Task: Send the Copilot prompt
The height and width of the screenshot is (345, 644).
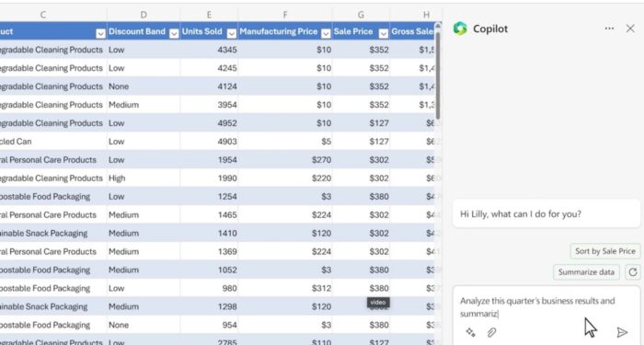Action: tap(622, 332)
